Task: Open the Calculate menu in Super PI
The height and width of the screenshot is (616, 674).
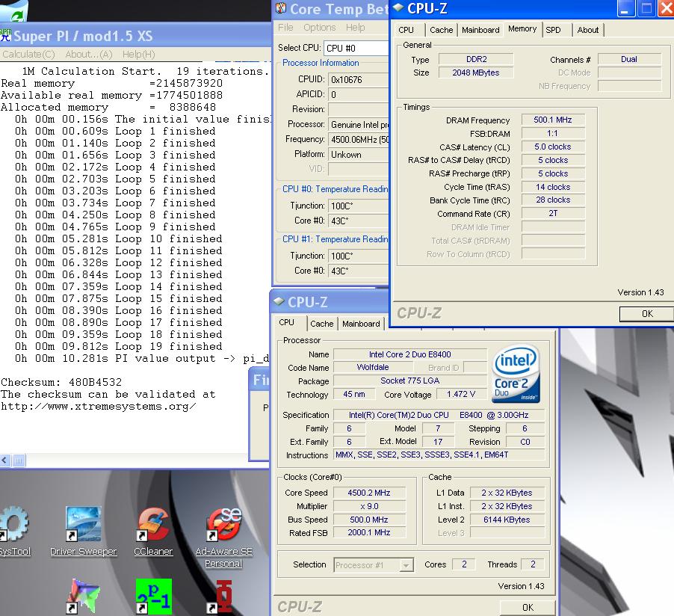Action: (x=28, y=55)
